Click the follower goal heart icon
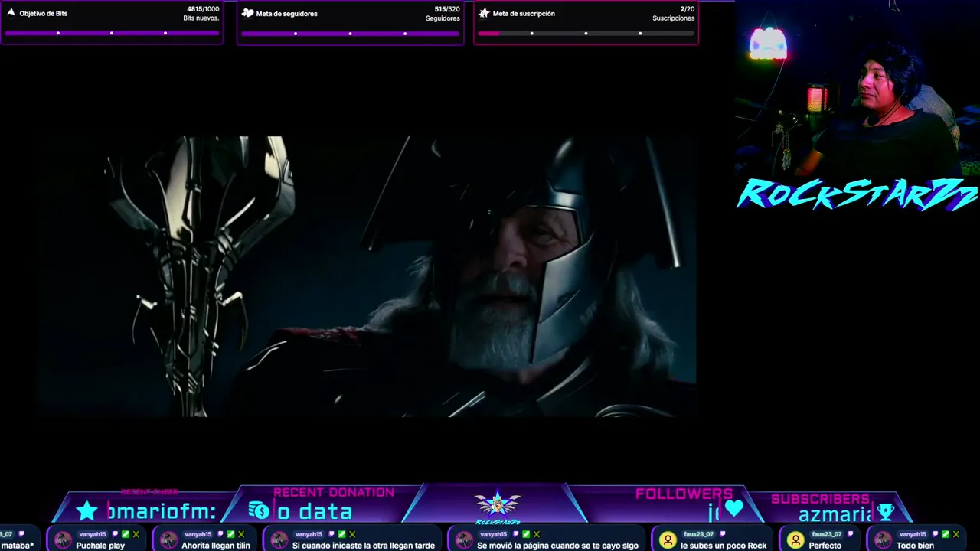980x551 pixels. pos(247,13)
